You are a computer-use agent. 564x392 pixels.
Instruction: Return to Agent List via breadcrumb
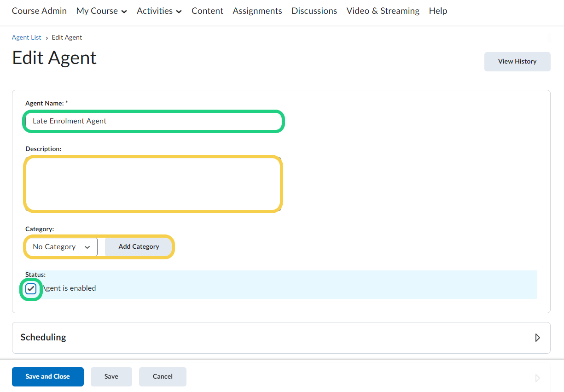26,38
